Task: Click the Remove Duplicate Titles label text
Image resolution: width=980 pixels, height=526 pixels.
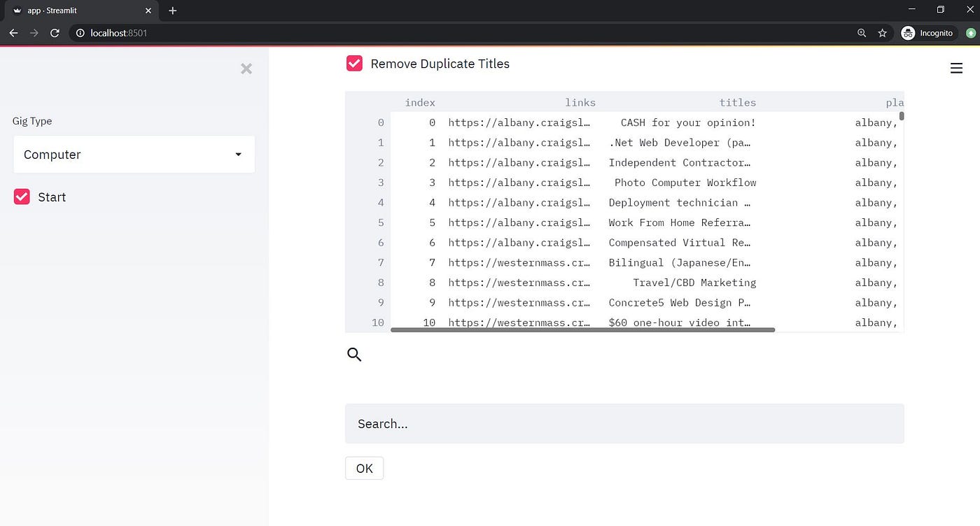Action: click(x=440, y=64)
